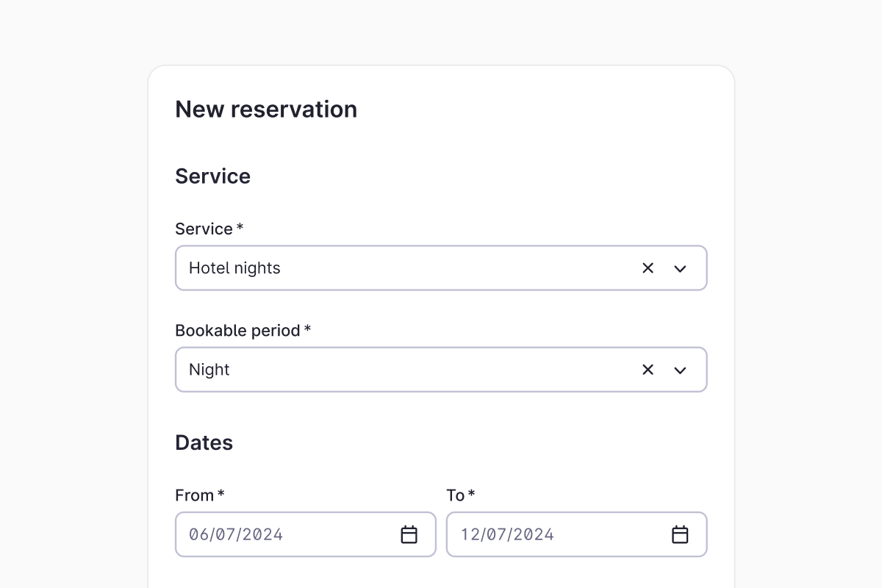
Task: Click the 'Dates' section heading
Action: pyautogui.click(x=204, y=442)
